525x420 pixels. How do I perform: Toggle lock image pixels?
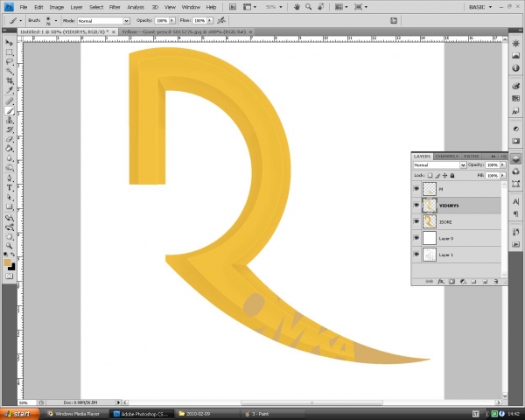tap(437, 176)
